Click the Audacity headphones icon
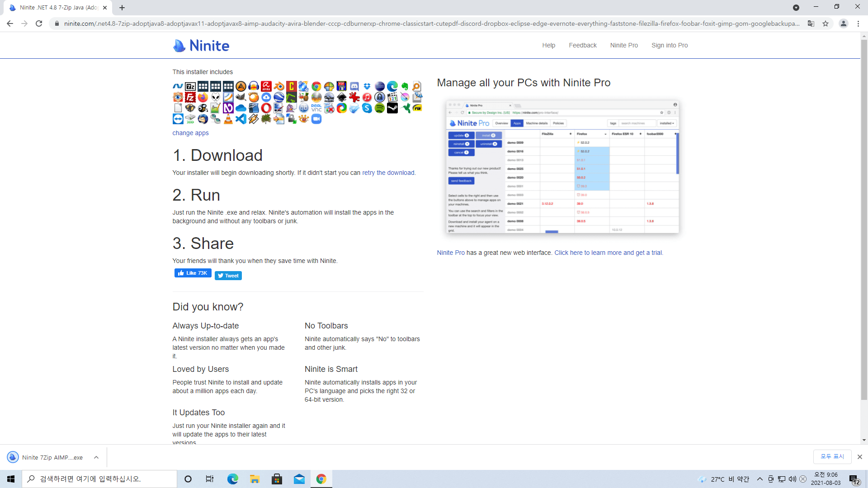Image resolution: width=868 pixels, height=488 pixels. (254, 86)
